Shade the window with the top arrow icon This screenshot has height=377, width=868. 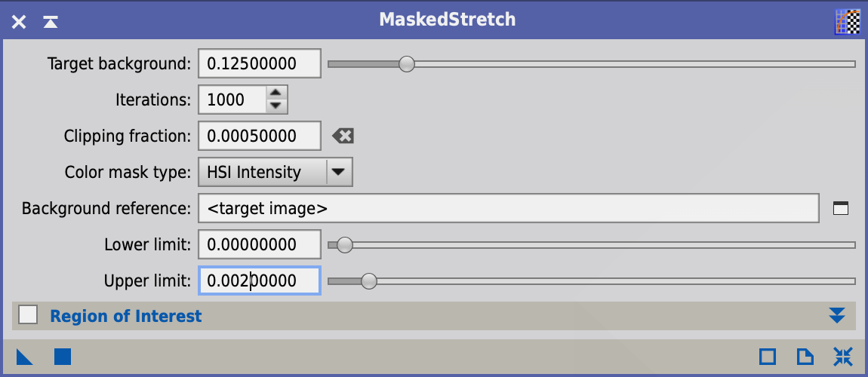[51, 22]
